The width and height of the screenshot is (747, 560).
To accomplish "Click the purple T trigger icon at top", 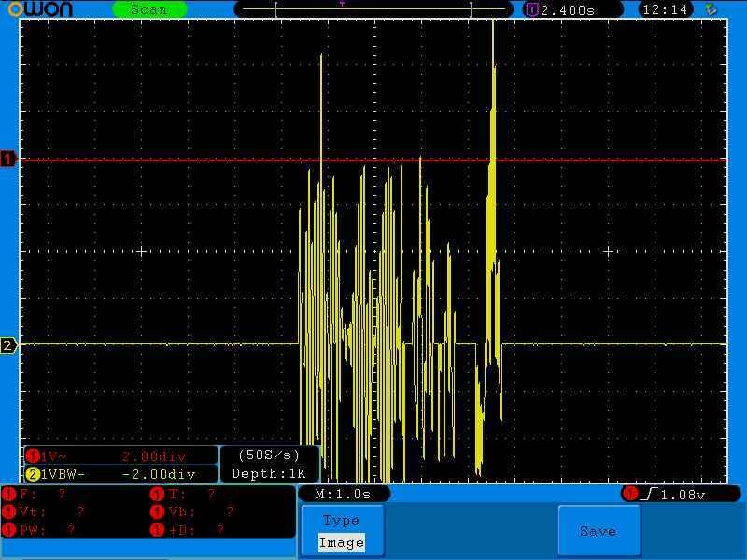I will [532, 9].
